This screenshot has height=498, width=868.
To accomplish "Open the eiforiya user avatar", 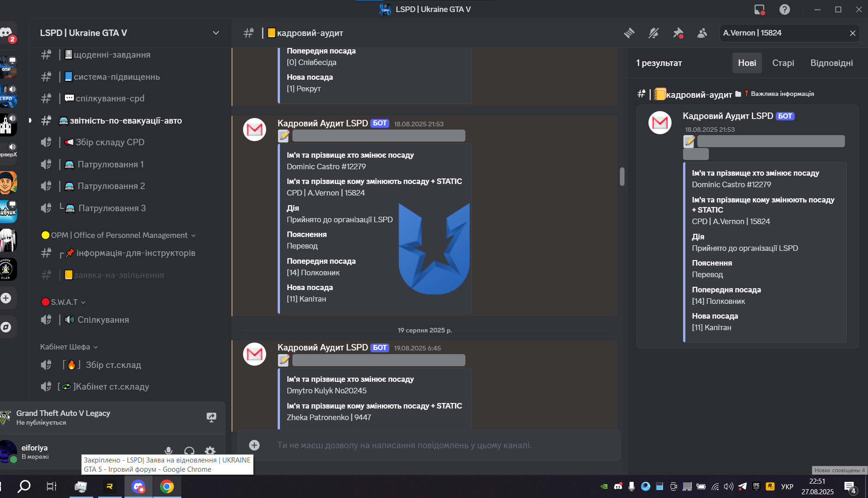I will tap(8, 451).
